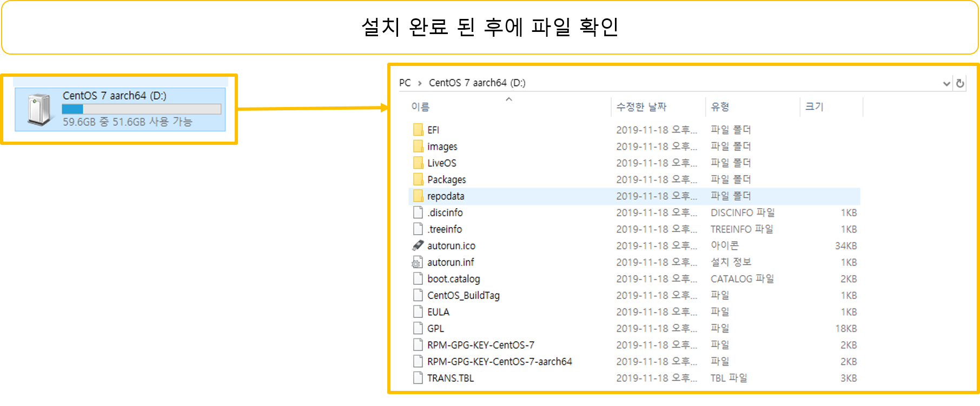980x406 pixels.
Task: Click the TRANS.TBL file icon
Action: [x=418, y=378]
